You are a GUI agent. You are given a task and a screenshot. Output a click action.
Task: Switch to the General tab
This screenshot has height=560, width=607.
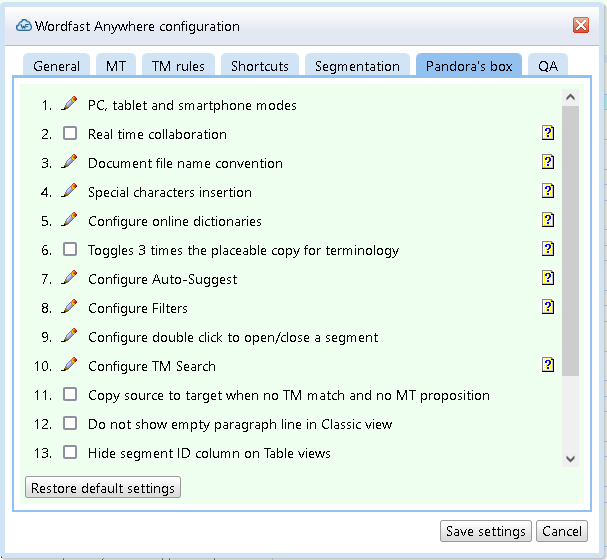(x=57, y=66)
